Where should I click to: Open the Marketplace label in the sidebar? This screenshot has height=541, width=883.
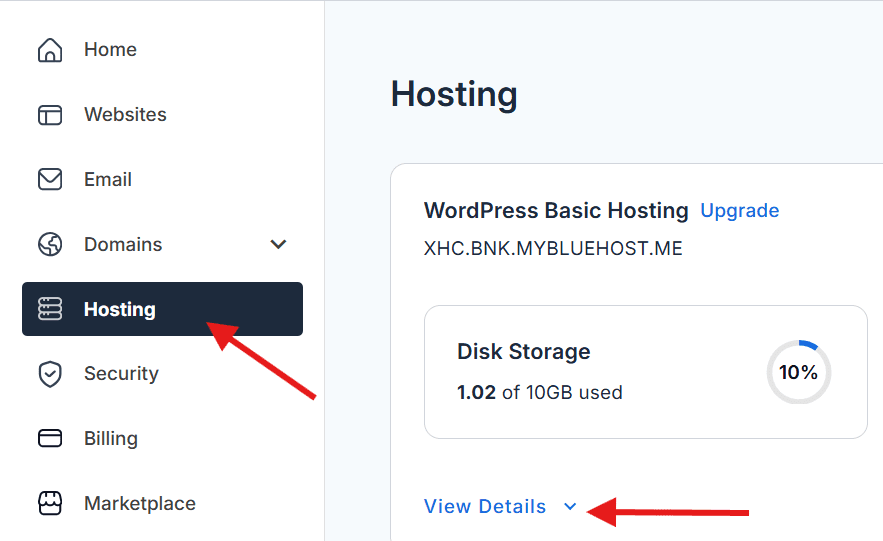coord(140,503)
